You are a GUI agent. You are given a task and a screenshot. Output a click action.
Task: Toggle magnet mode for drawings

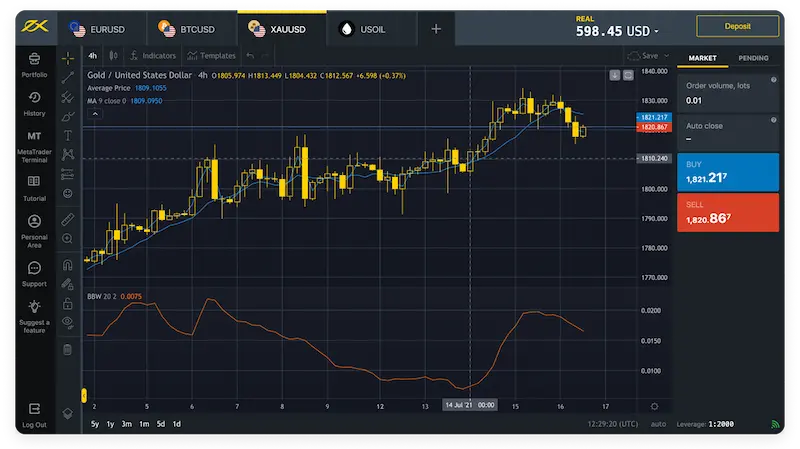[x=68, y=266]
